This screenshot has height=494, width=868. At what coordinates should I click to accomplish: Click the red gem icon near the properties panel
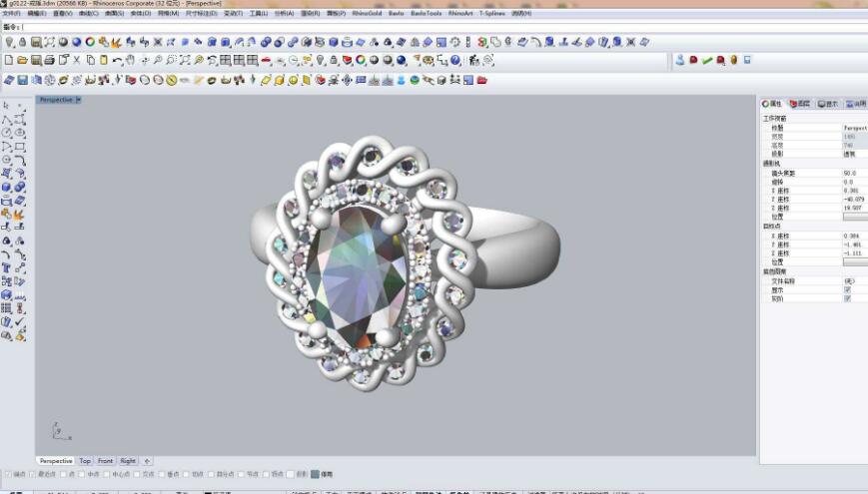[693, 60]
